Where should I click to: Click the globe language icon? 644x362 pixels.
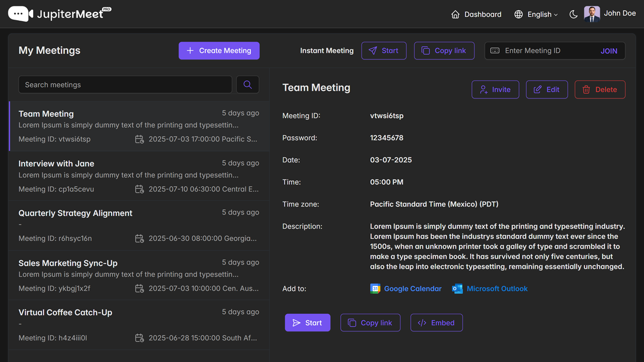point(518,14)
